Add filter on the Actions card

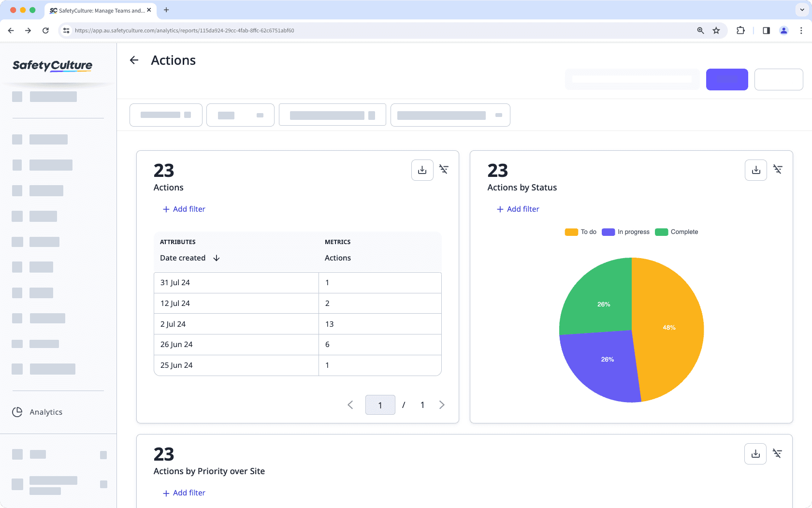(184, 209)
